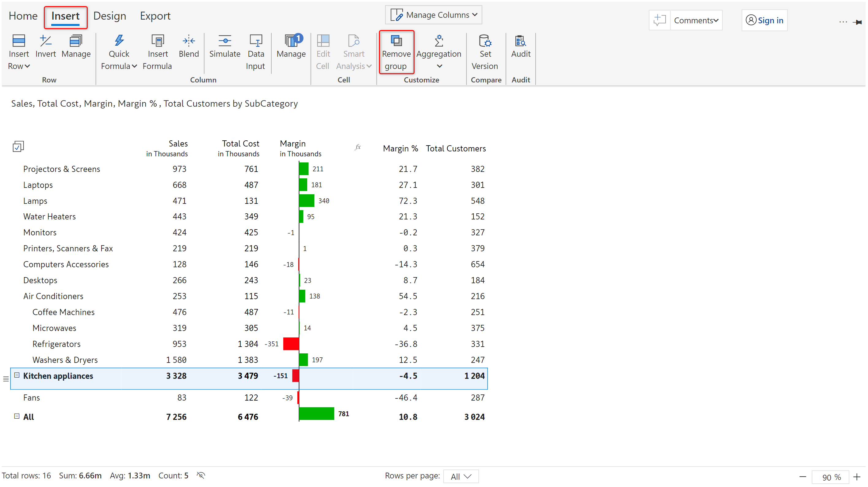This screenshot has width=868, height=487.
Task: Expand the Manage Columns dropdown
Action: pos(434,15)
